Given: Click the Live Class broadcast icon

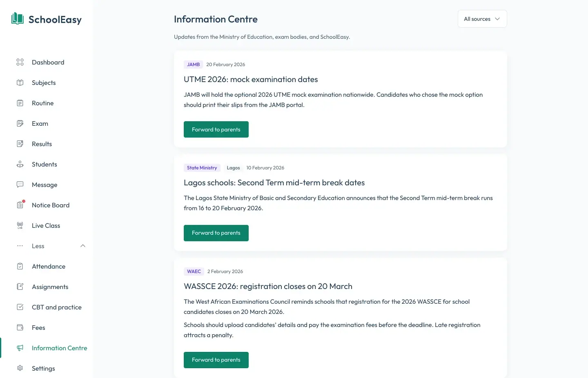Looking at the screenshot, I should 20,225.
